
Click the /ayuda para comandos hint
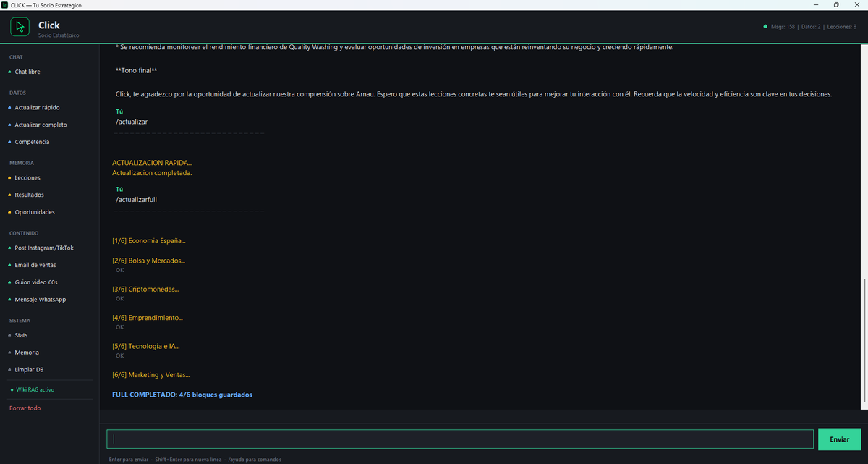pos(255,460)
